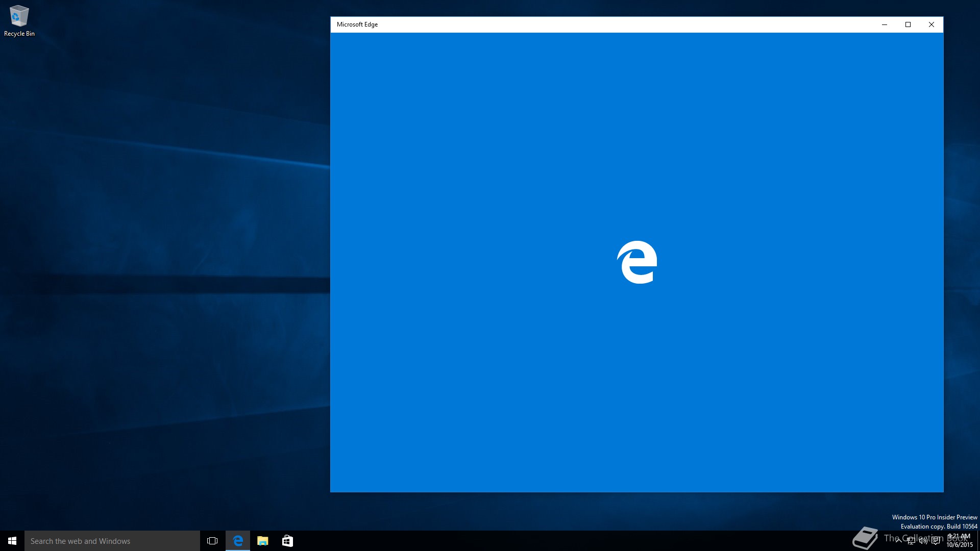Image resolution: width=980 pixels, height=551 pixels.
Task: Select the Recycle Bin desktop icon
Action: point(19,21)
